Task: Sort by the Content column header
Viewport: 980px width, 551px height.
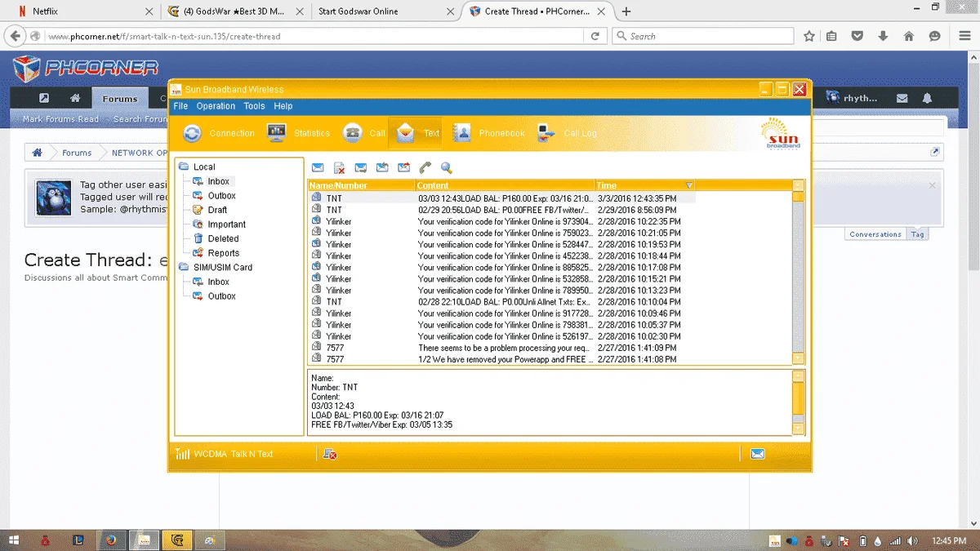Action: tap(505, 185)
